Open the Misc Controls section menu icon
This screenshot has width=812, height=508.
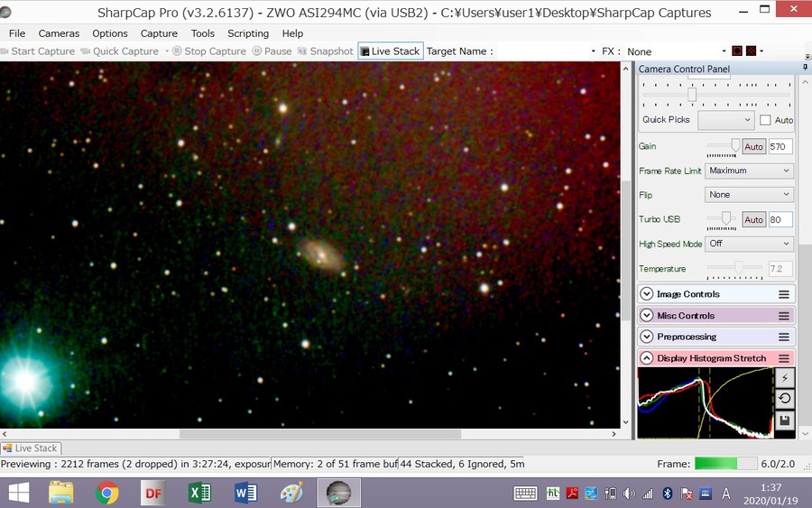pos(784,316)
